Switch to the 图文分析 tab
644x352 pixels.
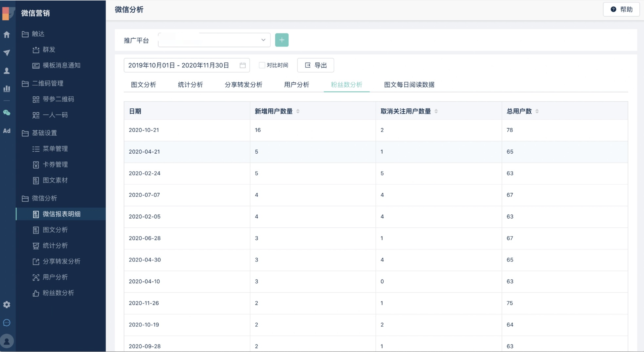(x=144, y=85)
